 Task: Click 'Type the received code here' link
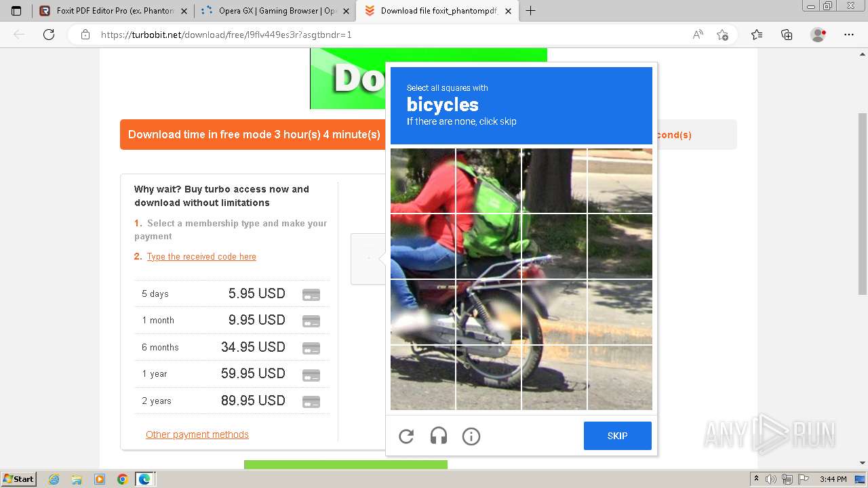(x=201, y=257)
